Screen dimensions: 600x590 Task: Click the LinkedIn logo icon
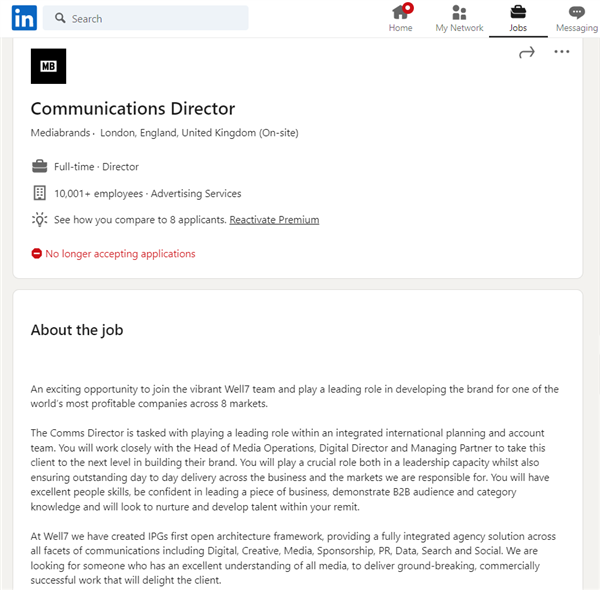click(24, 18)
